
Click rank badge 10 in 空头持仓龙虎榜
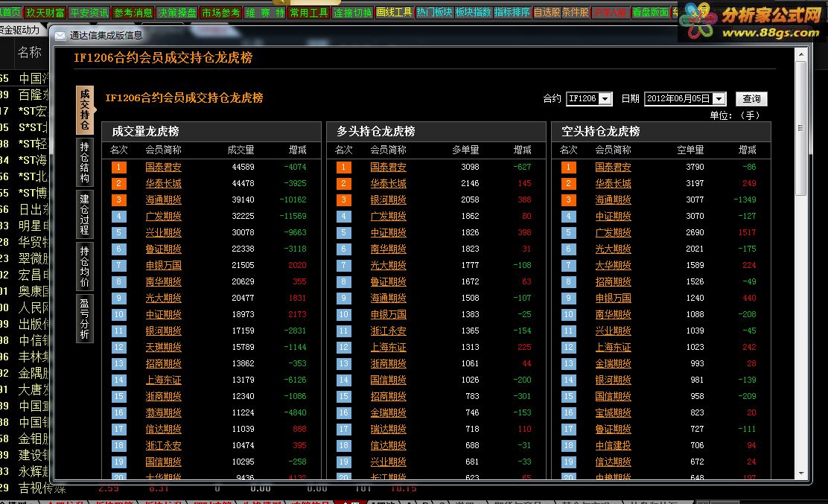pyautogui.click(x=569, y=315)
